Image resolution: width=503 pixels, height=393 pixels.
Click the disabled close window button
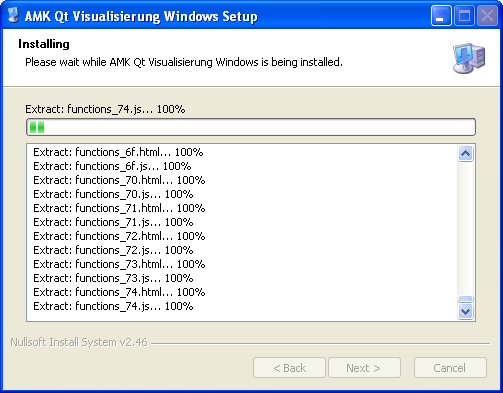pos(487,15)
